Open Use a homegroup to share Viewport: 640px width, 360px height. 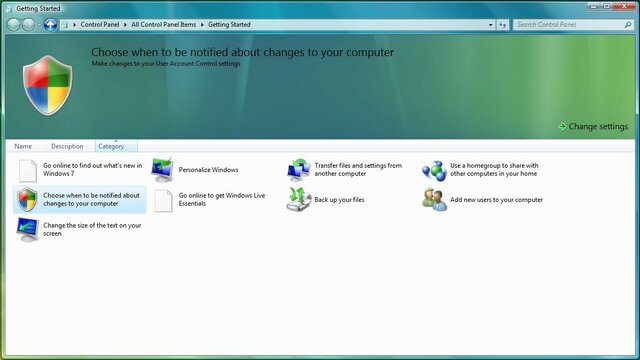point(494,169)
